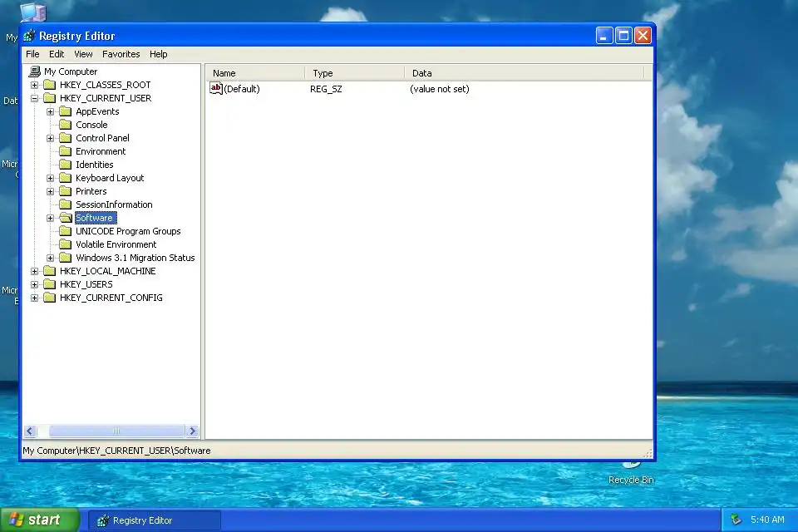Select the Recycle Bin desktop label

tap(631, 480)
